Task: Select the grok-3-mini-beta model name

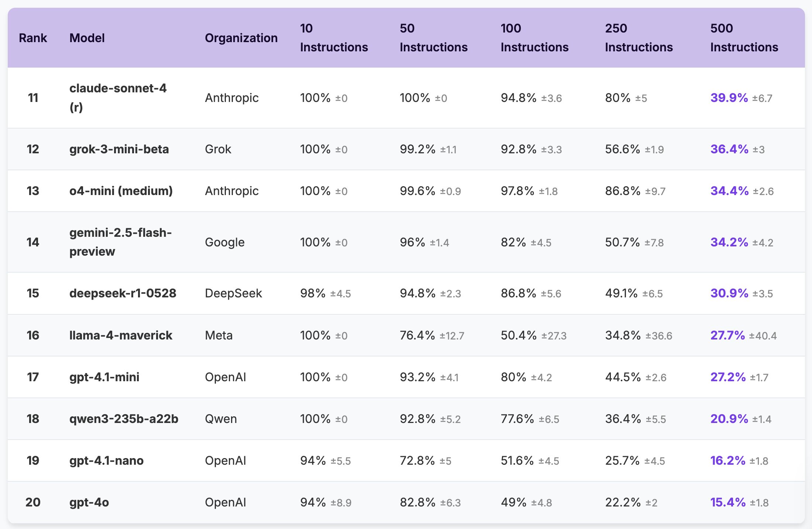Action: click(119, 149)
